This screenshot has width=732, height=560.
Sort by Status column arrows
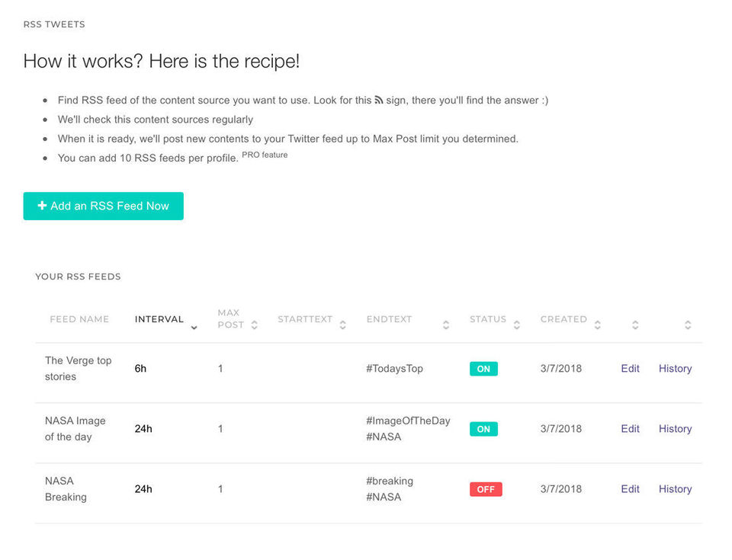[517, 325]
